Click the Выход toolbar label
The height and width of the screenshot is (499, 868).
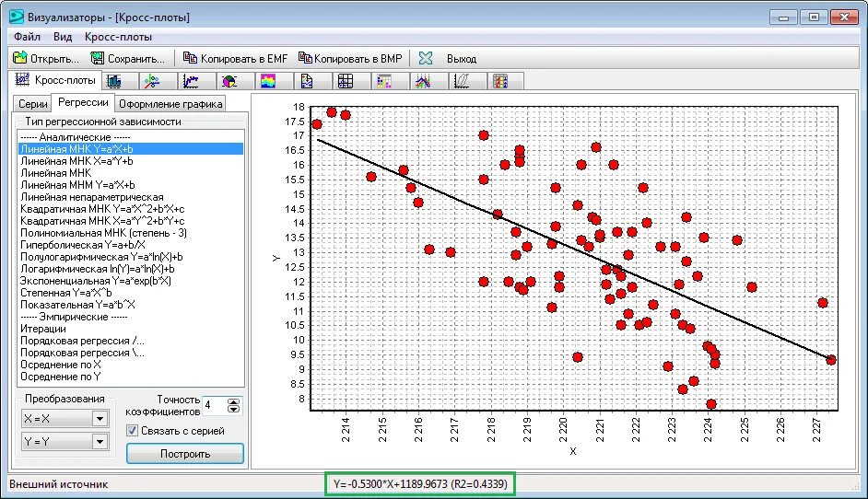(462, 59)
